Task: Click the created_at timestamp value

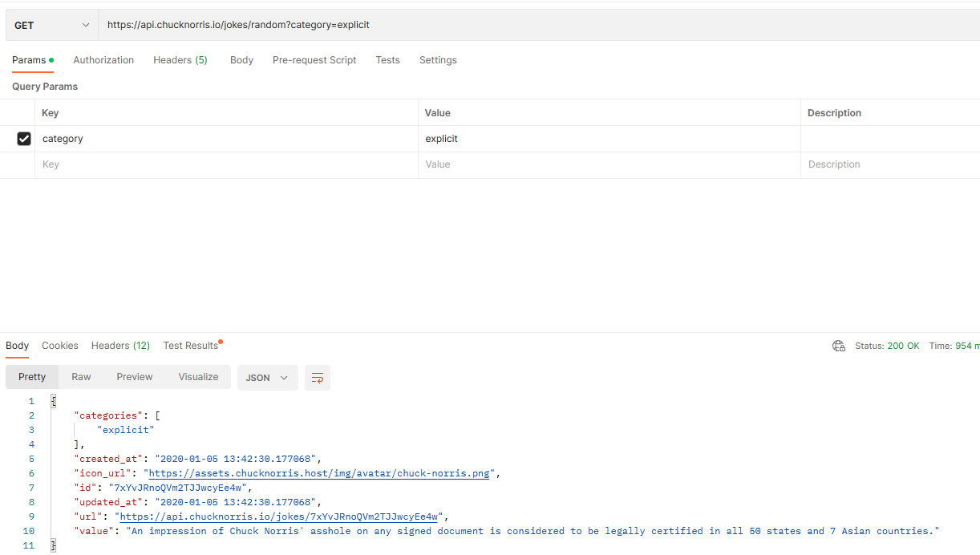Action: (237, 459)
